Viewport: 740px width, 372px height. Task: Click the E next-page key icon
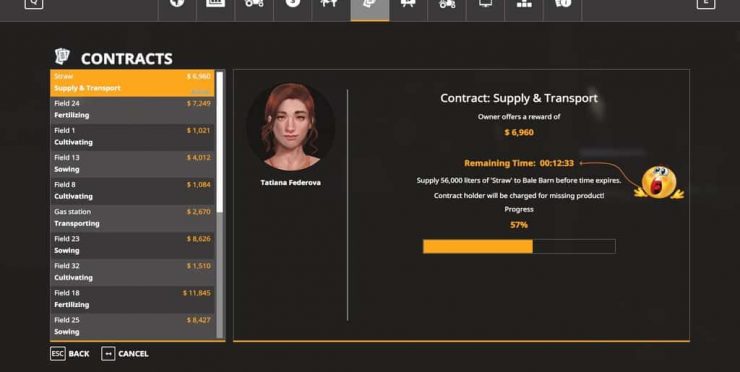point(706,4)
